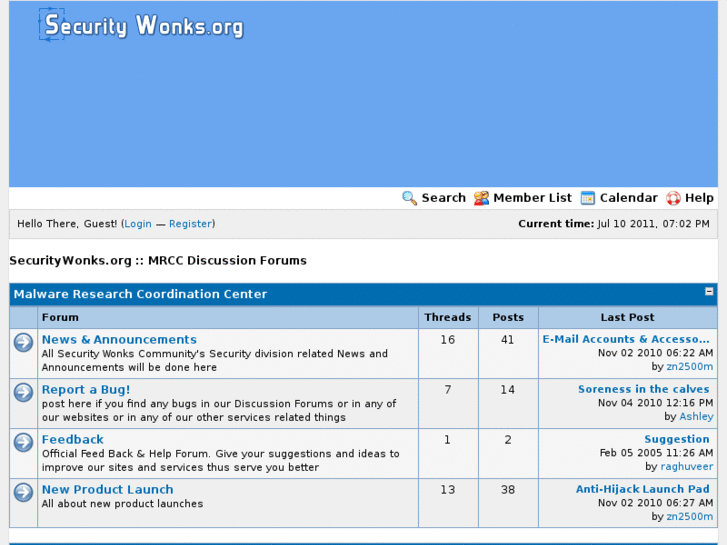727x545 pixels.
Task: Click the Report a Bug forum status icon
Action: (x=23, y=393)
